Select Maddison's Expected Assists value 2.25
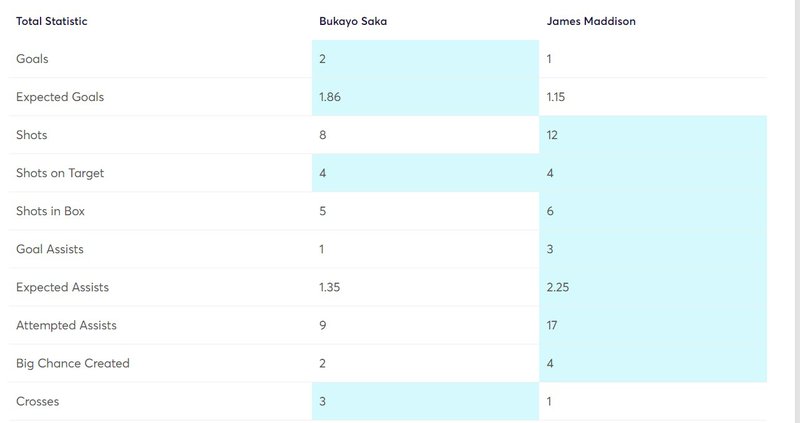The height and width of the screenshot is (423, 800). tap(558, 287)
